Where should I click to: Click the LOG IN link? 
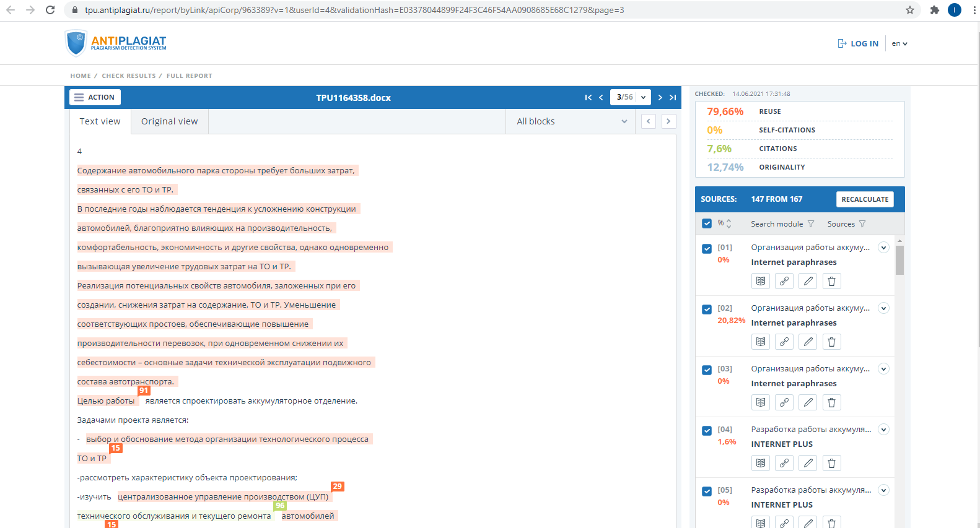(x=858, y=44)
